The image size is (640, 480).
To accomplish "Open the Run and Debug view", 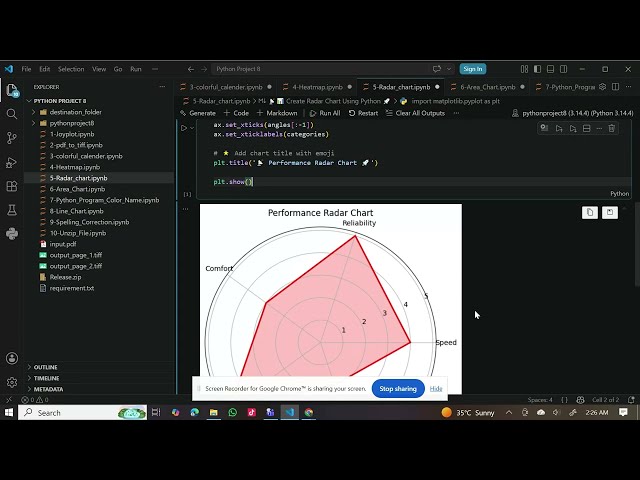I will tap(12, 162).
